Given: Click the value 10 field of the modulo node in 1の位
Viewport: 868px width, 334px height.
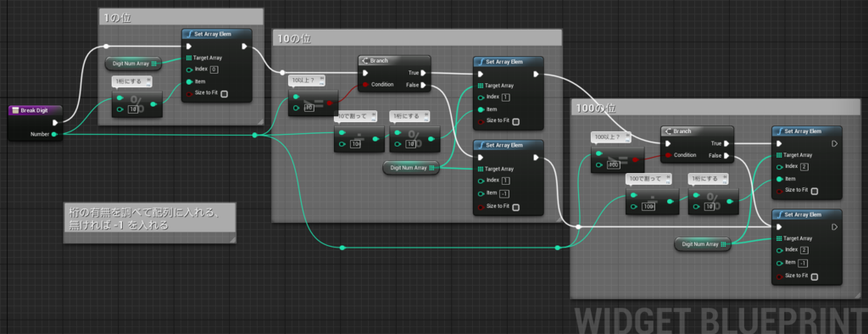Looking at the screenshot, I should pos(133,109).
